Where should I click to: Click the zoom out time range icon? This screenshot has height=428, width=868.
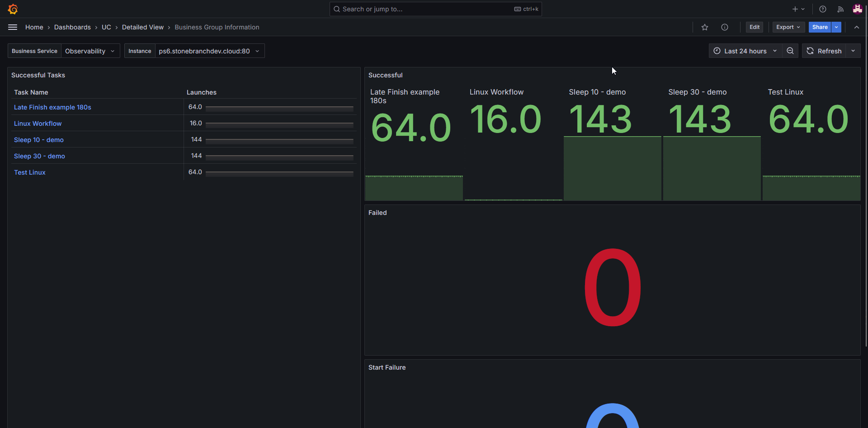click(x=790, y=51)
